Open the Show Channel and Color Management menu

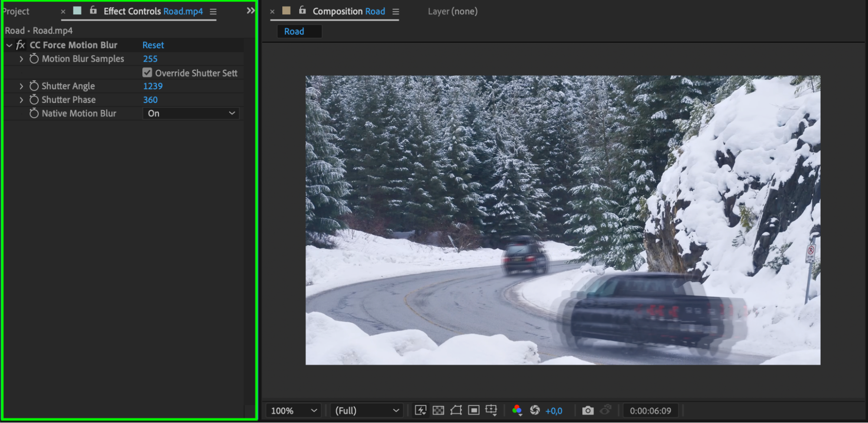click(x=517, y=410)
